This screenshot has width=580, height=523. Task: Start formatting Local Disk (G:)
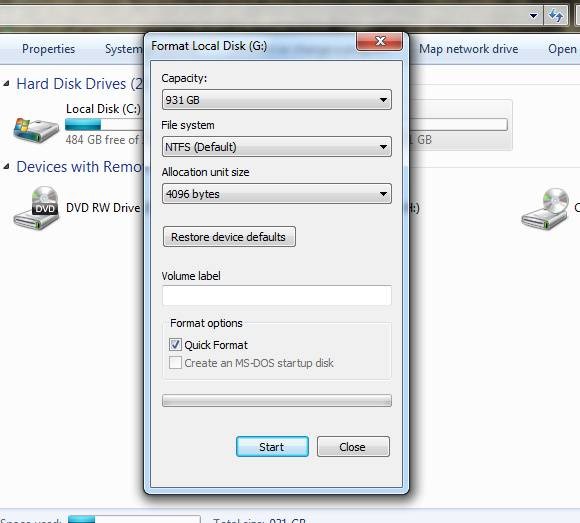(x=272, y=446)
